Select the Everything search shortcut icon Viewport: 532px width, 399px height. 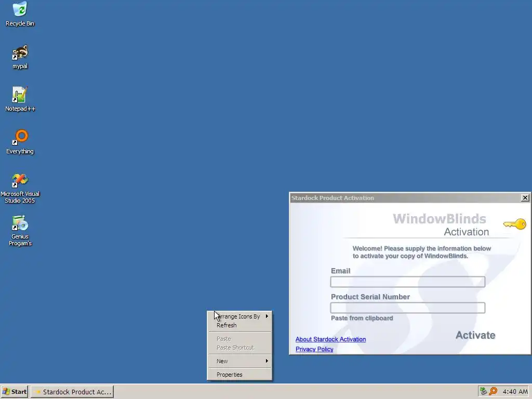pos(20,142)
